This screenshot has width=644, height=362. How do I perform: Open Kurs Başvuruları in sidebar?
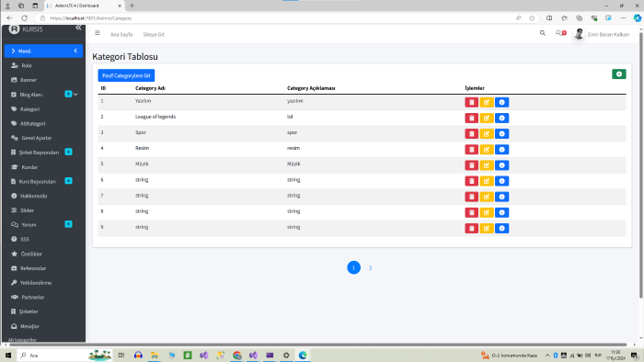43,181
